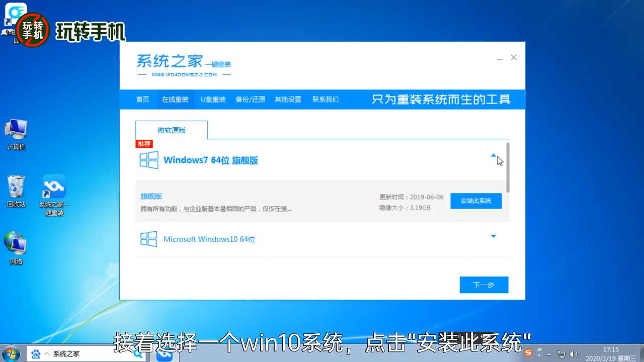644x362 pixels.
Task: Click the Windows7 64位 旗舰版 title
Action: click(x=211, y=160)
